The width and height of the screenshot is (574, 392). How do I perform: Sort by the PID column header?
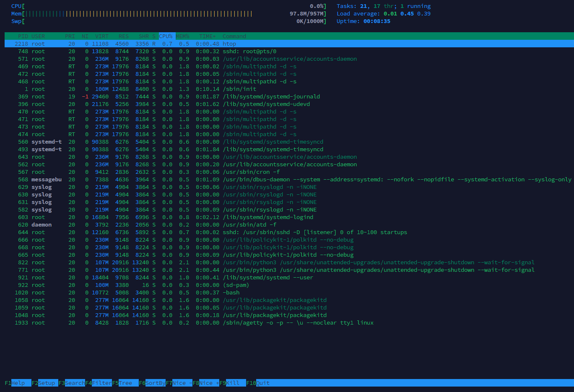coord(23,36)
